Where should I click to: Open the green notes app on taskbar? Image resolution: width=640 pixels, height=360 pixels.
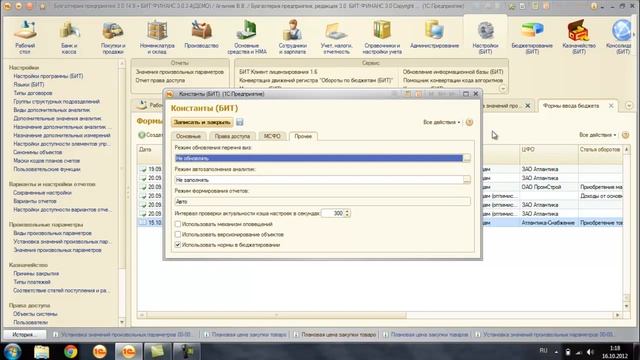[x=157, y=351]
